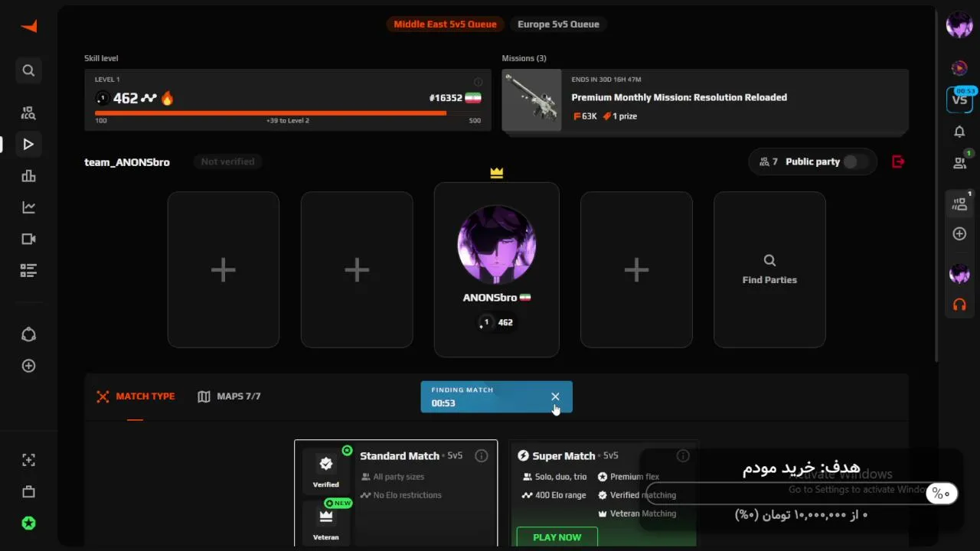Select the Super Match card
This screenshot has height=551, width=980.
pos(603,494)
